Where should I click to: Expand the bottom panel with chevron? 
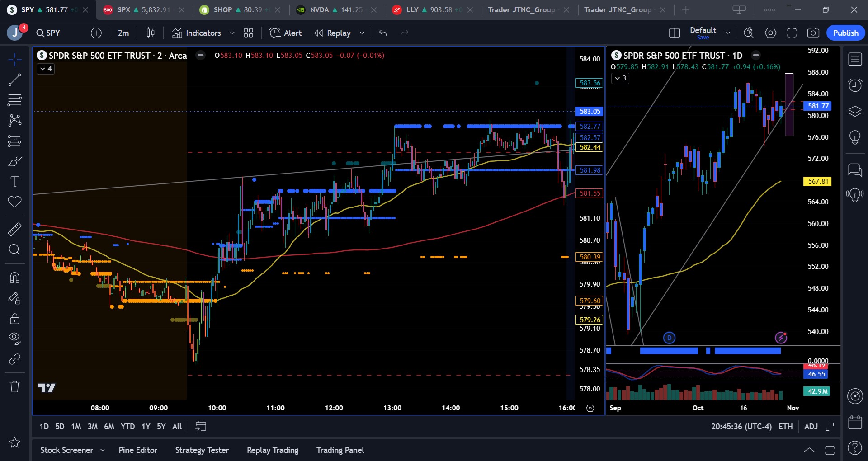click(x=809, y=450)
